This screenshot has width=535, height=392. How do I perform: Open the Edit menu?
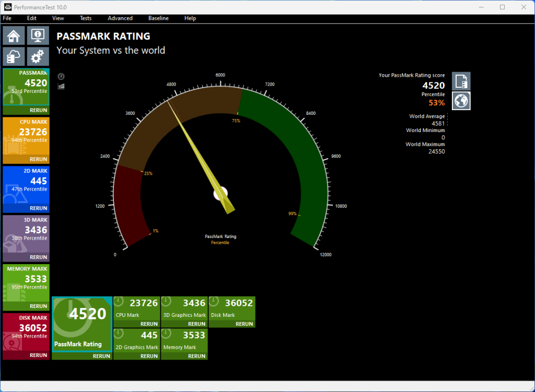[x=32, y=18]
